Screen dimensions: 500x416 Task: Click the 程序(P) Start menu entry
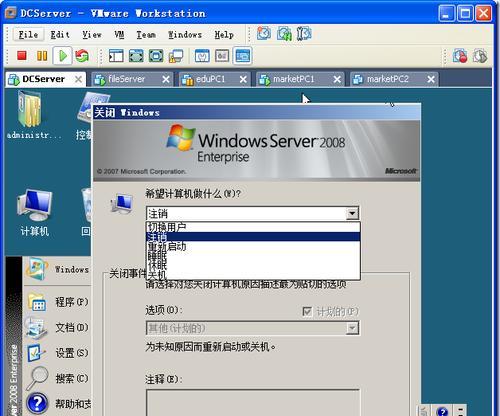(x=58, y=302)
